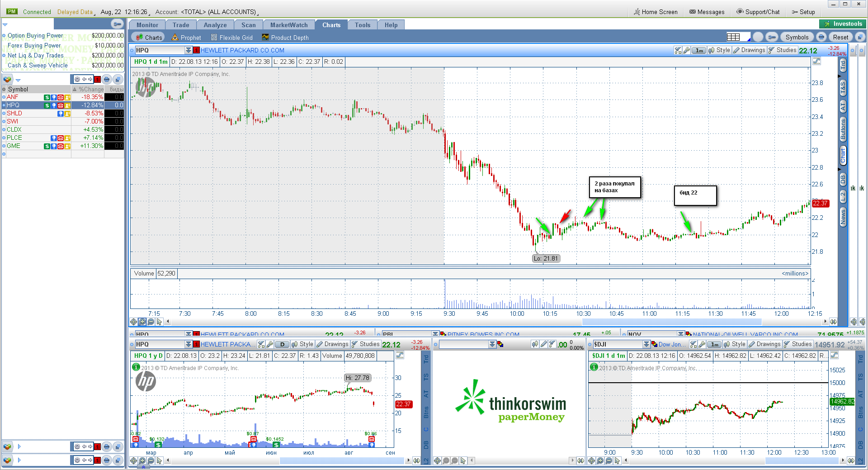The image size is (868, 470).
Task: Expand the watchlist dropdown arrow beside the cube icon
Action: (18, 80)
